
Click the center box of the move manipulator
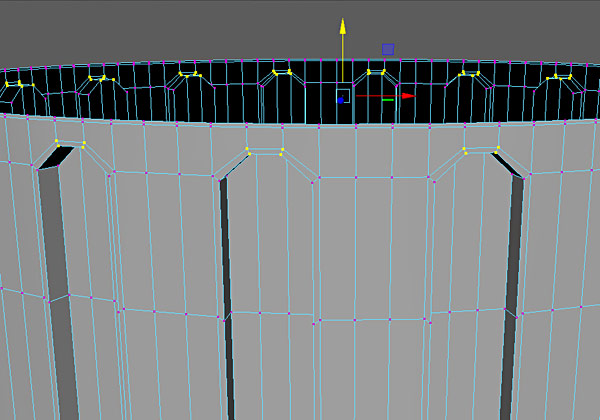(x=343, y=96)
